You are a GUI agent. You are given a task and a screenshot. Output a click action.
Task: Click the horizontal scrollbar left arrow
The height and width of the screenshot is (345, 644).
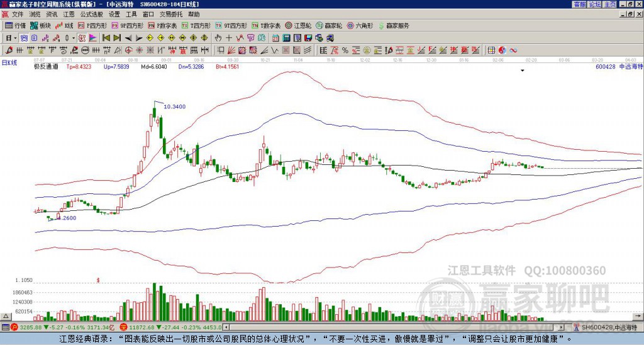click(x=226, y=327)
